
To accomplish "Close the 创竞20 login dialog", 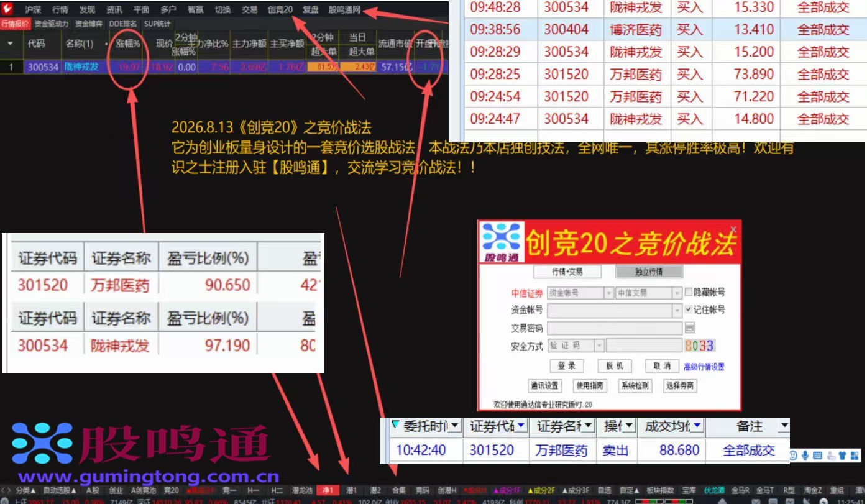I will [733, 229].
